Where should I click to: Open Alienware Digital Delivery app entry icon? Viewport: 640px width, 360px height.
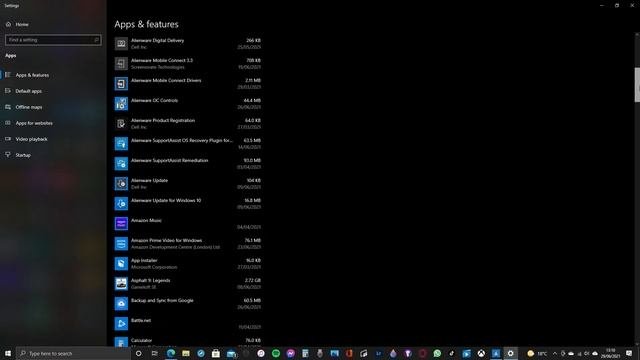point(121,44)
